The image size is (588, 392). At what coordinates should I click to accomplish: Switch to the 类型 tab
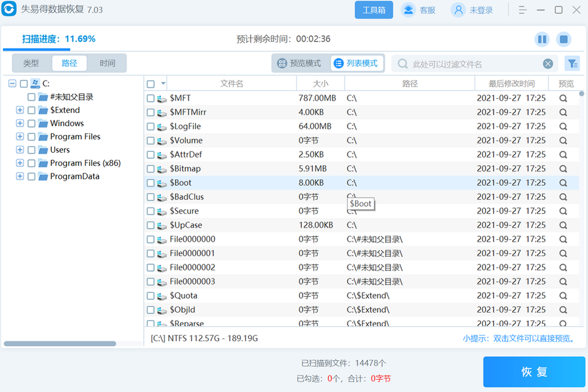(x=31, y=63)
